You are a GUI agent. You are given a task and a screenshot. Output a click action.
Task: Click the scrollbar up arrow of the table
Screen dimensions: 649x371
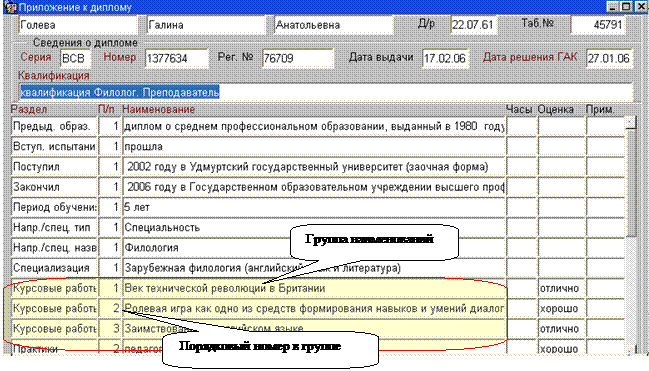point(631,123)
